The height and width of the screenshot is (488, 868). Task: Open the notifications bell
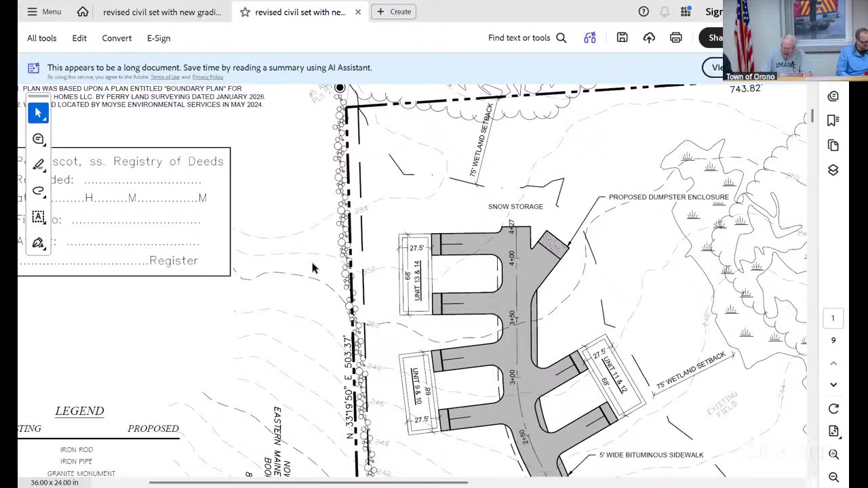(x=665, y=12)
